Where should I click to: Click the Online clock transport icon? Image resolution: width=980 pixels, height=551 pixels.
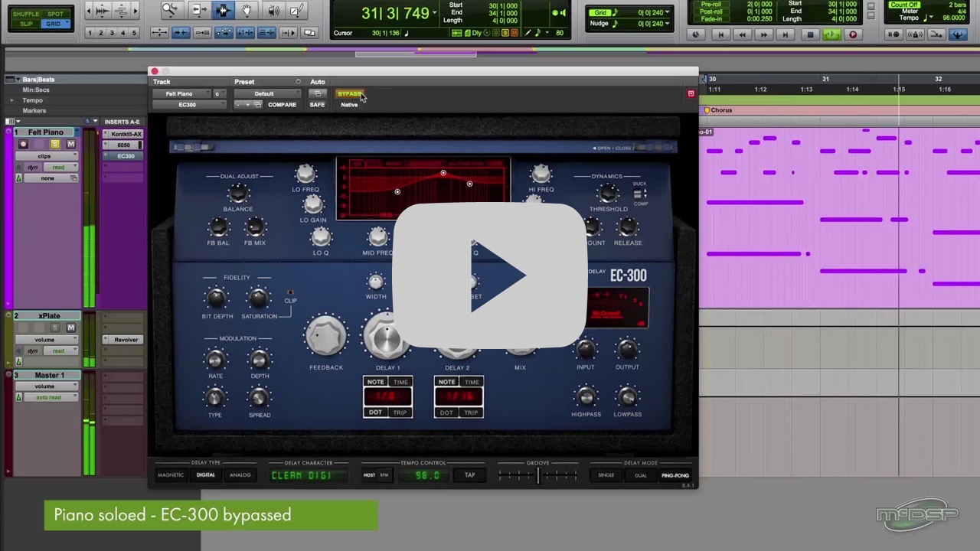695,34
